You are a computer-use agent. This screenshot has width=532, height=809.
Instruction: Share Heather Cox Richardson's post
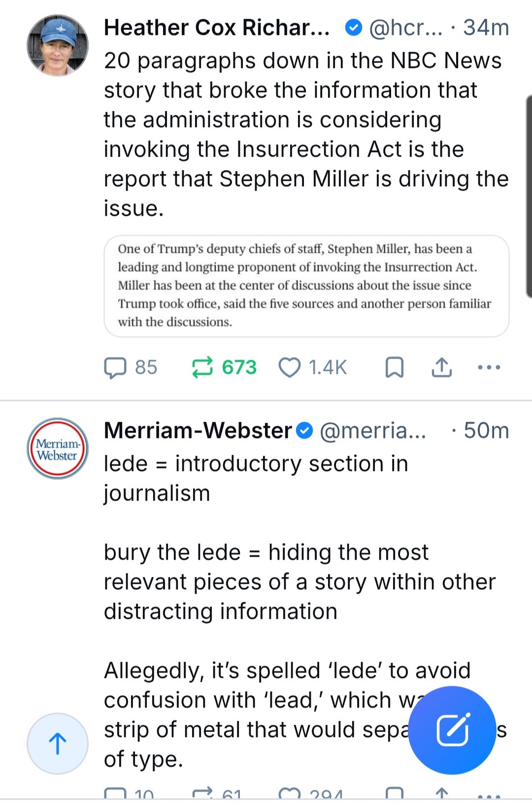(x=442, y=368)
